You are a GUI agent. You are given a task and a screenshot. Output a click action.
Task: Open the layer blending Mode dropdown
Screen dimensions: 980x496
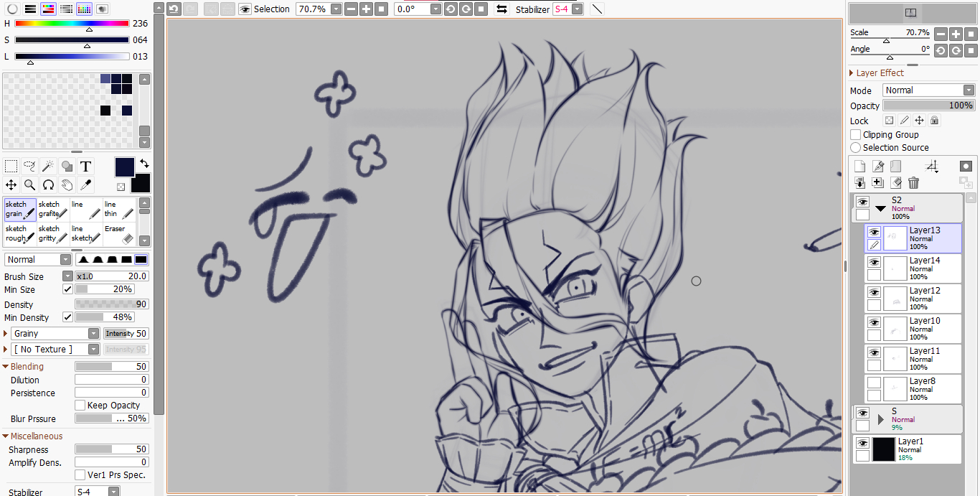point(928,90)
